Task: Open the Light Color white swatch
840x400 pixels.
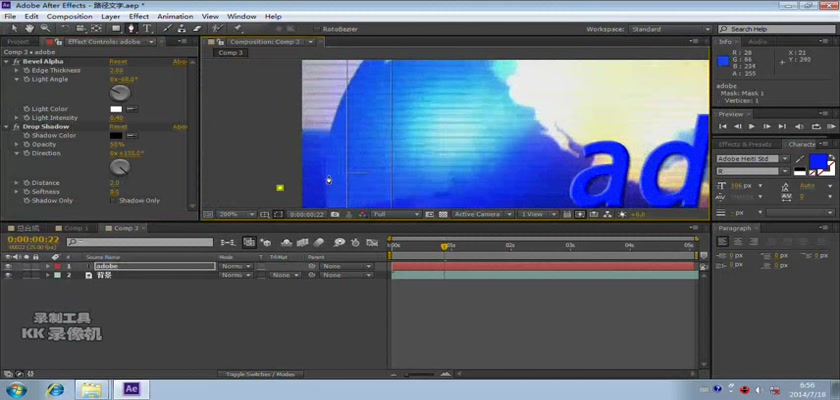Action: 116,109
